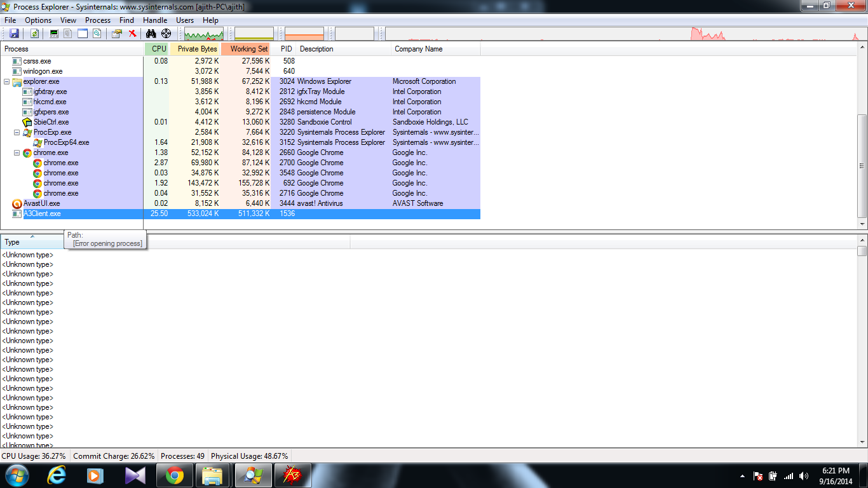Select chrome.exe with PID 2716

point(240,193)
